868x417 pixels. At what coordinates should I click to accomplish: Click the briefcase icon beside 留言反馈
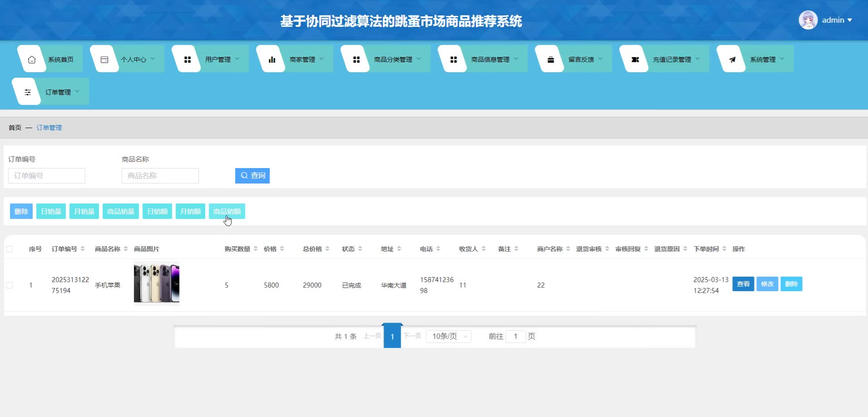(x=551, y=60)
